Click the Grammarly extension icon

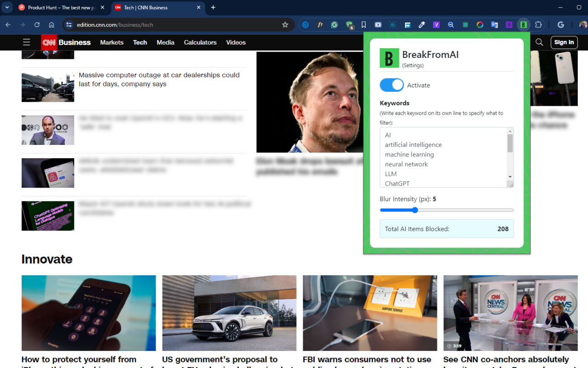tap(334, 25)
